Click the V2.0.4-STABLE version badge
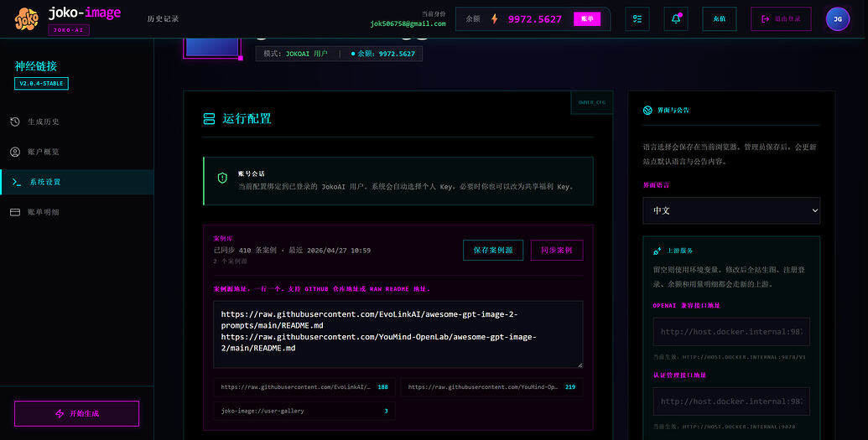Viewport: 868px width, 440px height. 42,84
